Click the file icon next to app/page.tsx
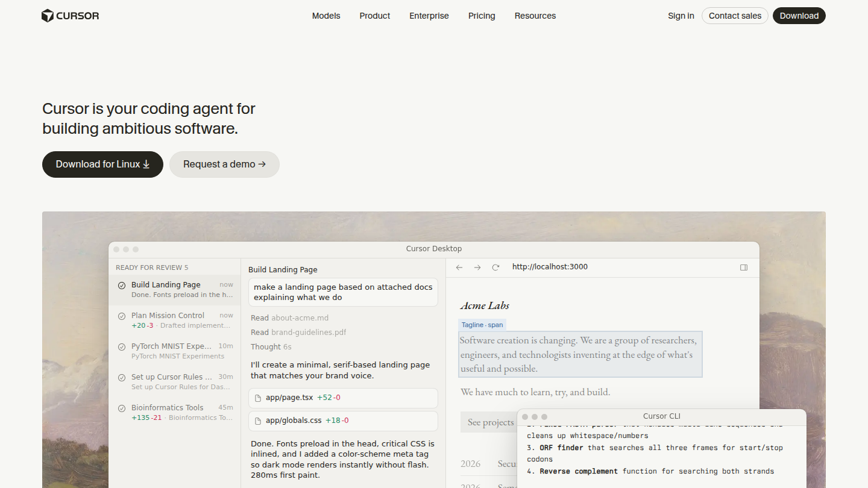The image size is (868, 488). pos(258,398)
